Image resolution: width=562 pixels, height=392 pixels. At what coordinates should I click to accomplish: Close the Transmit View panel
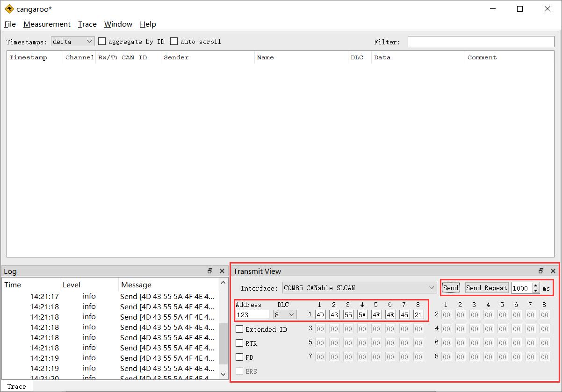(x=553, y=271)
